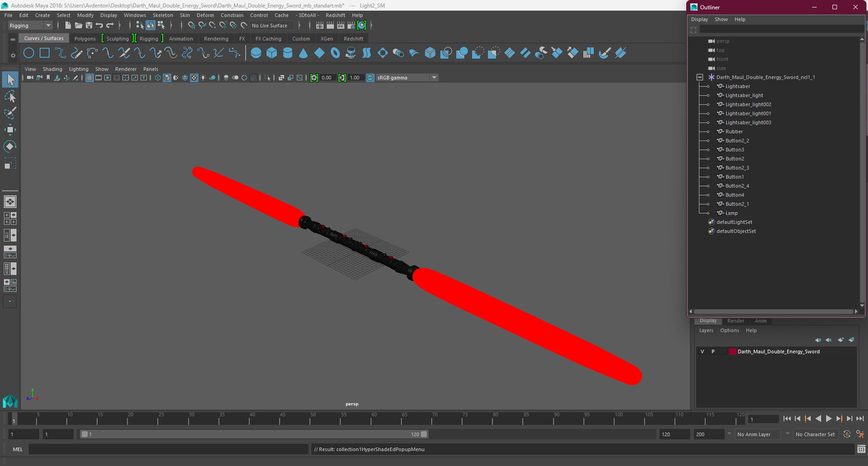868x466 pixels.
Task: Click the current frame input field
Action: pos(763,419)
